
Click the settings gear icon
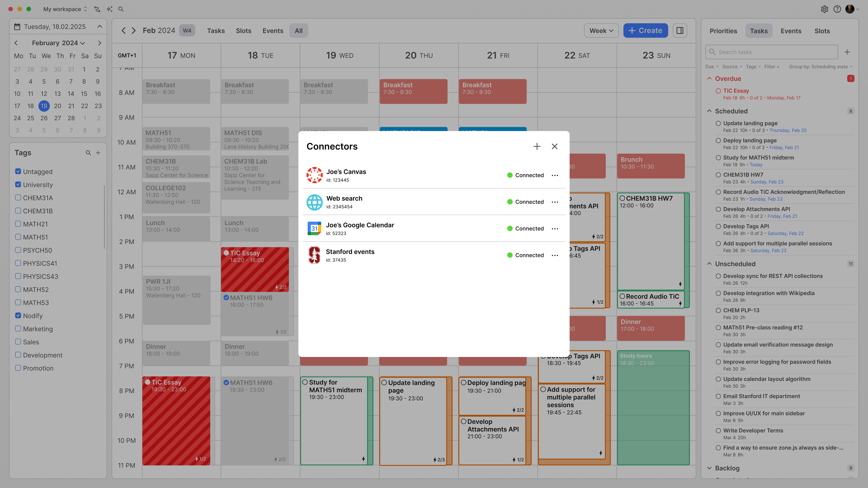[x=824, y=9]
